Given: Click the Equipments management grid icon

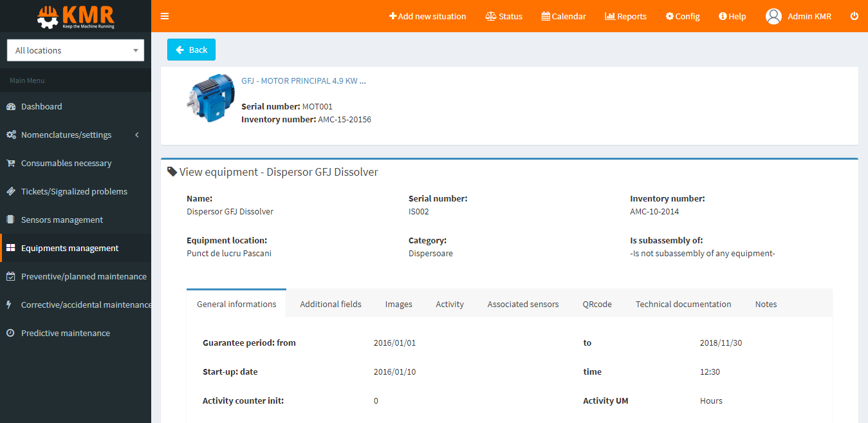Looking at the screenshot, I should pyautogui.click(x=10, y=248).
